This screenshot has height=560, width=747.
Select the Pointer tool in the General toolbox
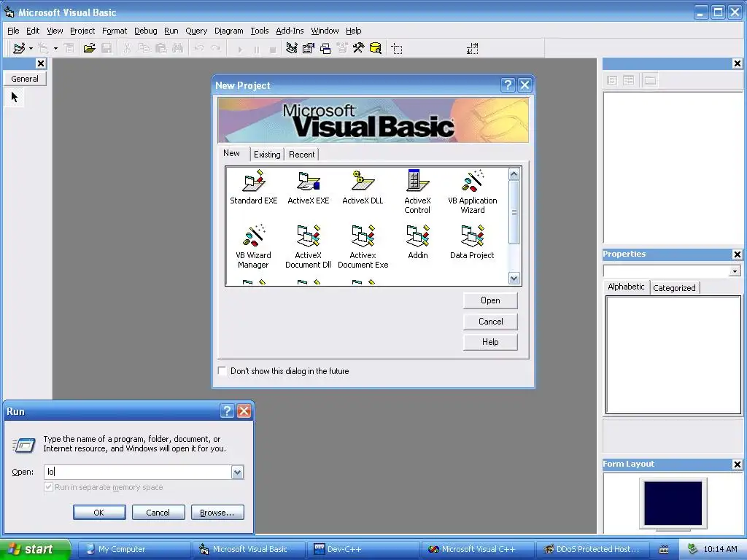(x=15, y=97)
